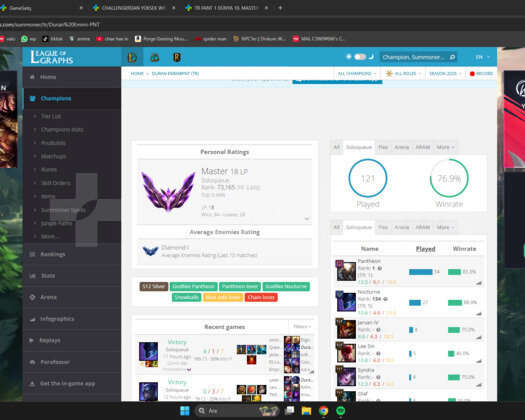The height and width of the screenshot is (420, 525).
Task: Select the Teamfight Tactics icon in header
Action: [x=154, y=58]
